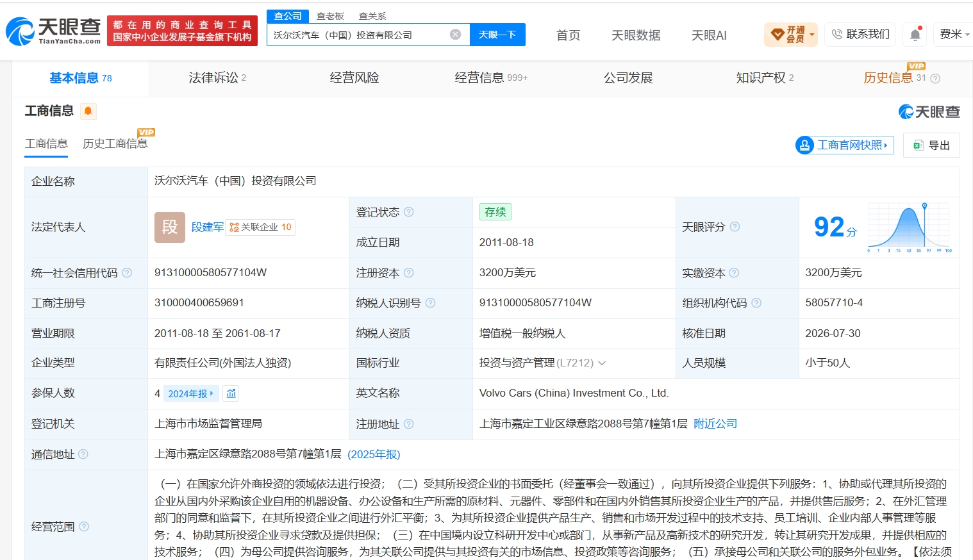Click the help icon beside 实缴资本
The height and width of the screenshot is (560, 973).
pyautogui.click(x=734, y=273)
